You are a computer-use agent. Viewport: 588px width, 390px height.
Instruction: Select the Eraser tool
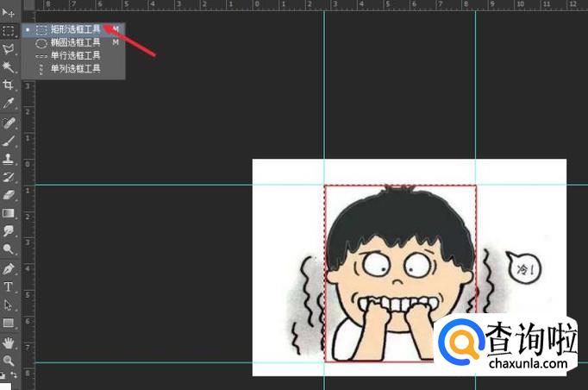tap(9, 195)
